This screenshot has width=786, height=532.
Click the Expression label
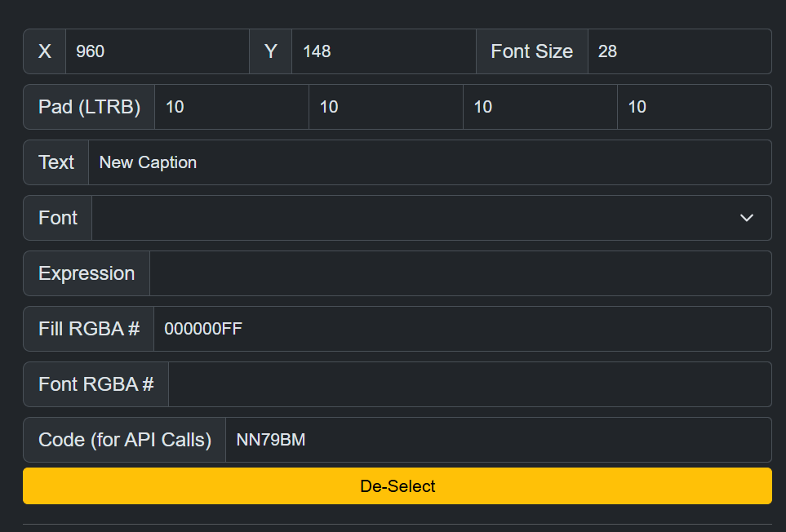point(87,273)
